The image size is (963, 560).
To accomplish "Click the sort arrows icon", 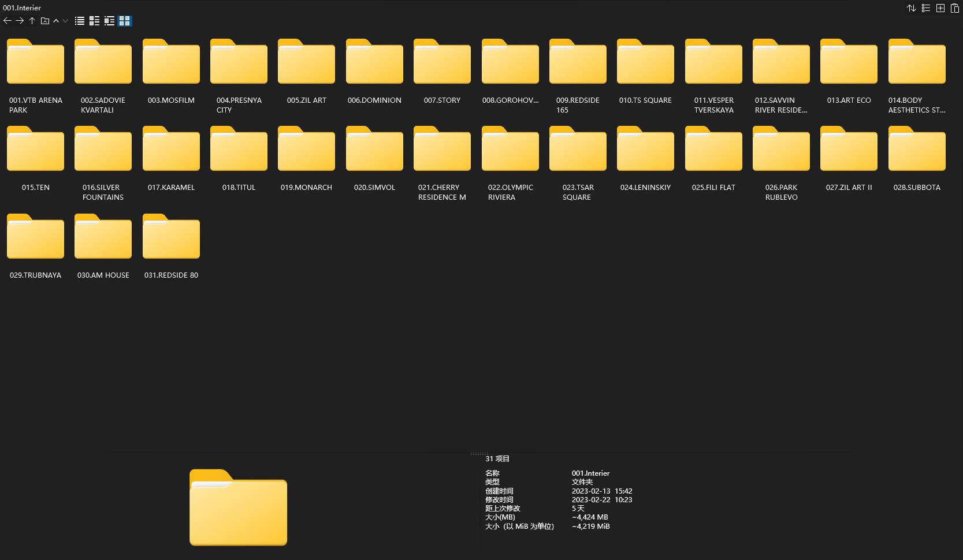I will (911, 8).
